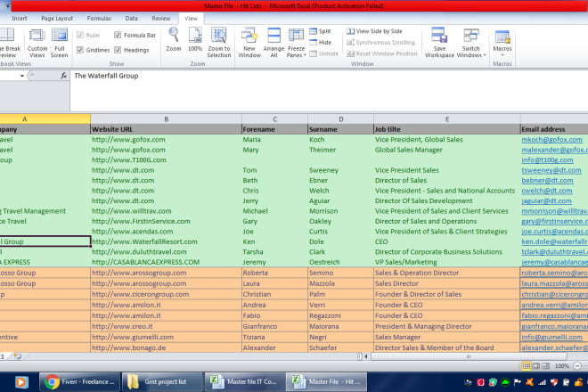Image resolution: width=588 pixels, height=392 pixels.
Task: Select the Job tilte header cell
Action: point(447,129)
